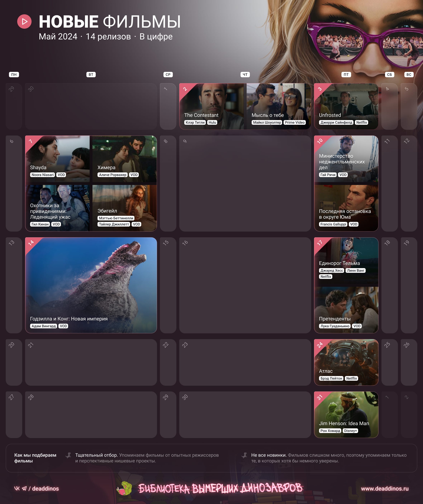Click the Netflix tag on Unfrosted

pos(362,122)
